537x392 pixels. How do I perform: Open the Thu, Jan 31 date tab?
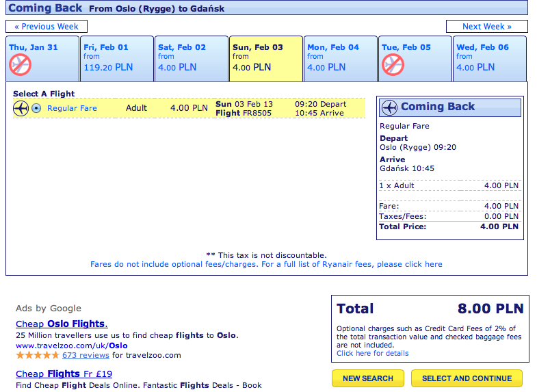click(42, 59)
